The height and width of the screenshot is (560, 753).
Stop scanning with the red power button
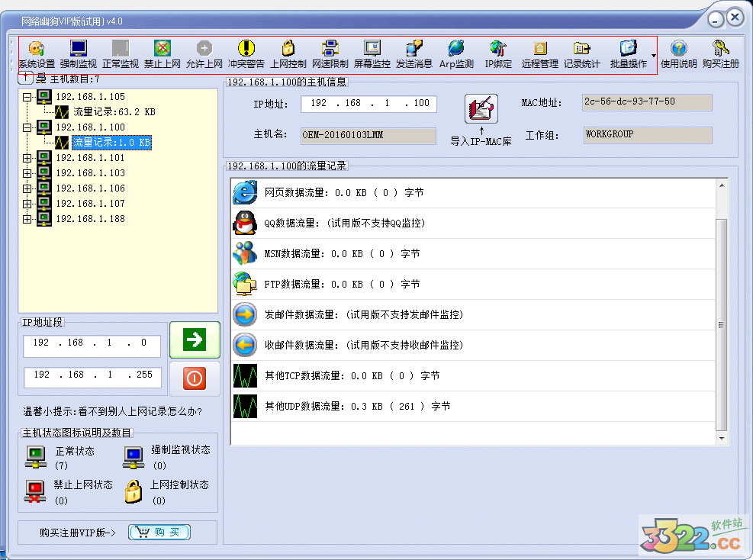(x=195, y=378)
